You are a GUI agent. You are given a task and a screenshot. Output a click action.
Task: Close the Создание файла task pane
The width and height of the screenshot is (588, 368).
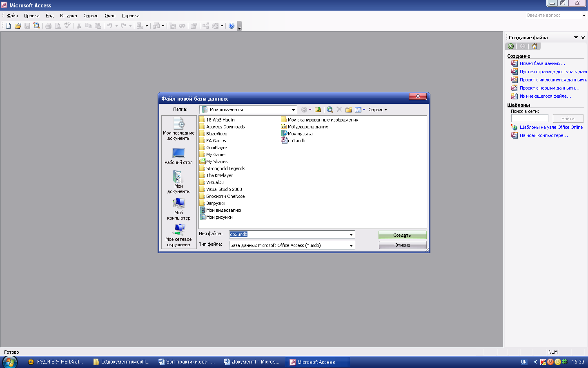[x=583, y=38]
